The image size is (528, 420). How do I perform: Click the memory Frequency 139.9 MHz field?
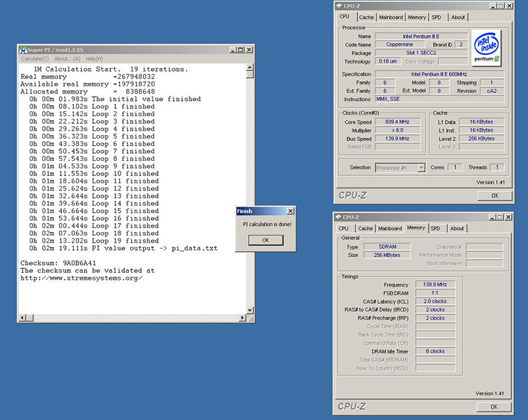pyautogui.click(x=435, y=284)
